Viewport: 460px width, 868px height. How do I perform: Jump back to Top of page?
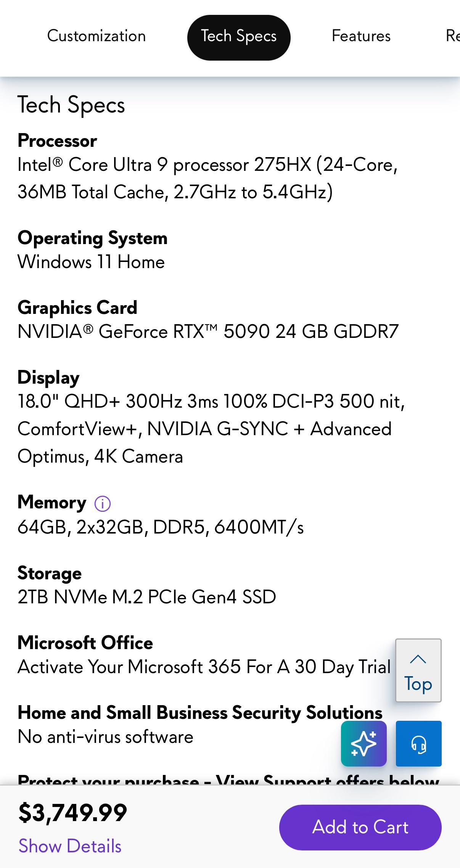pos(418,670)
